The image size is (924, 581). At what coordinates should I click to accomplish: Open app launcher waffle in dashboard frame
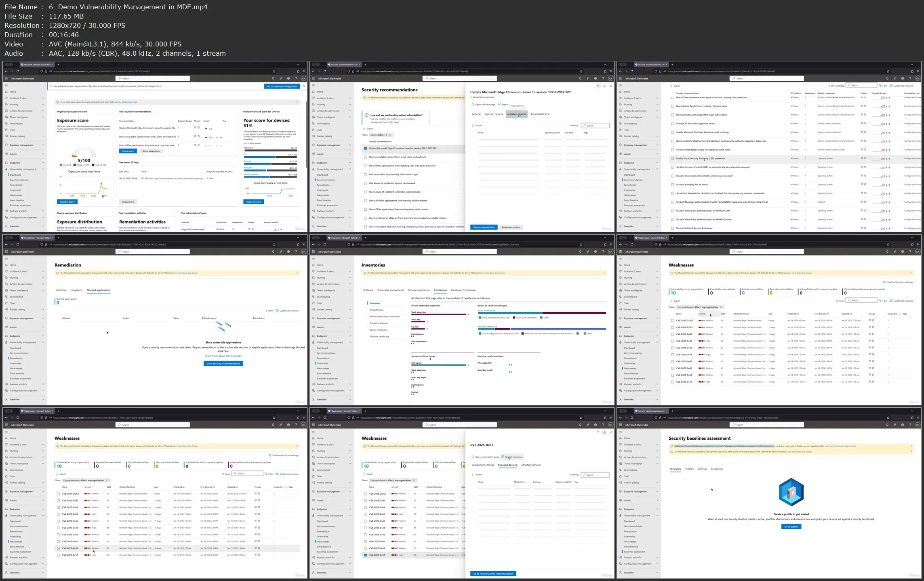(6, 78)
